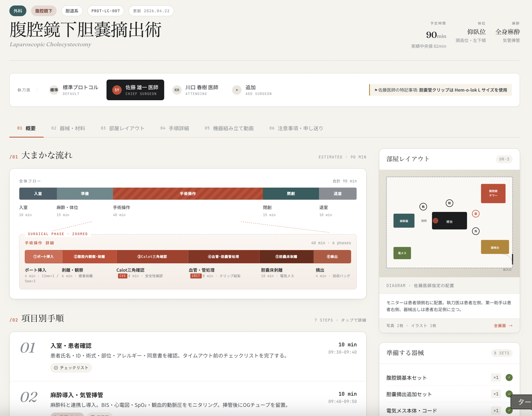Image resolution: width=532 pixels, height=416 pixels.
Task: Click the 標準 round protocol avatar
Action: (x=54, y=90)
